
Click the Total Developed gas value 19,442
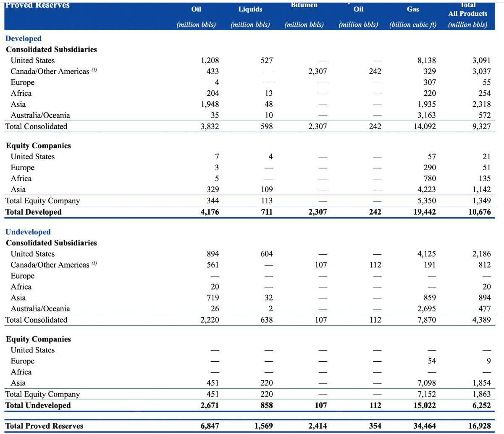tap(425, 212)
